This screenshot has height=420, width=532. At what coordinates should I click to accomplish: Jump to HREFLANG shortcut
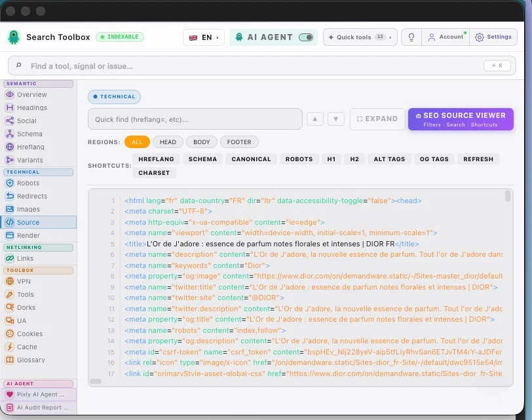[156, 159]
